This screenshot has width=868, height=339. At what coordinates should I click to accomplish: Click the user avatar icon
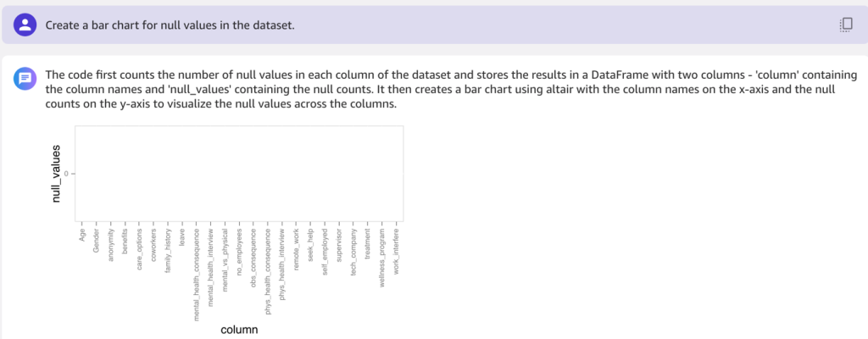pyautogui.click(x=25, y=25)
